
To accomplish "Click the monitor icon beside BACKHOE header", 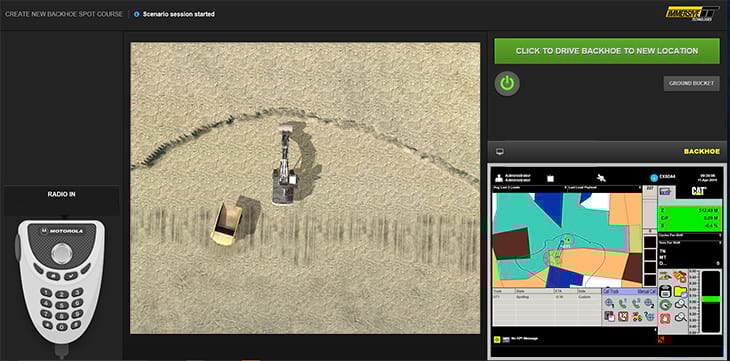I will (x=500, y=151).
